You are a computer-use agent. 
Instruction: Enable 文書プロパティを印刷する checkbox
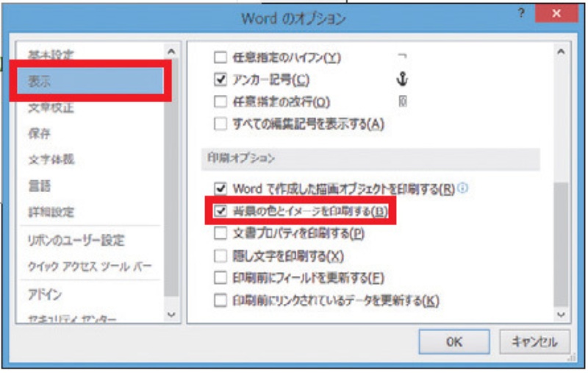click(x=220, y=234)
